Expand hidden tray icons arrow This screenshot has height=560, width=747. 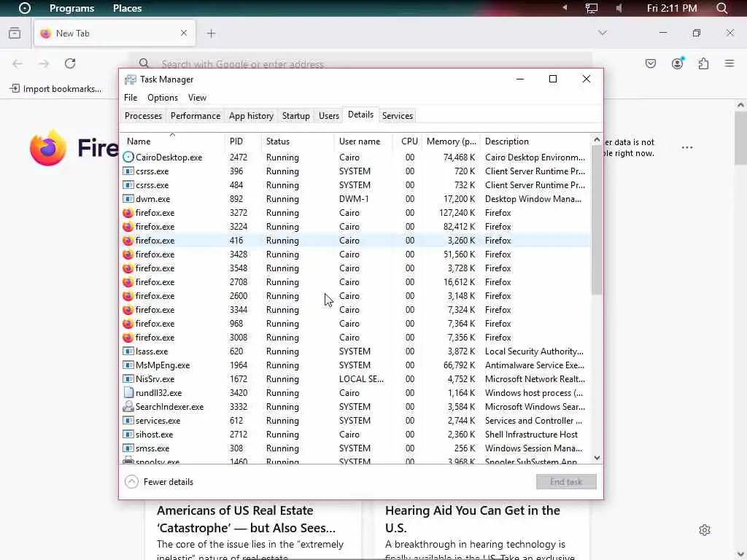(565, 7)
